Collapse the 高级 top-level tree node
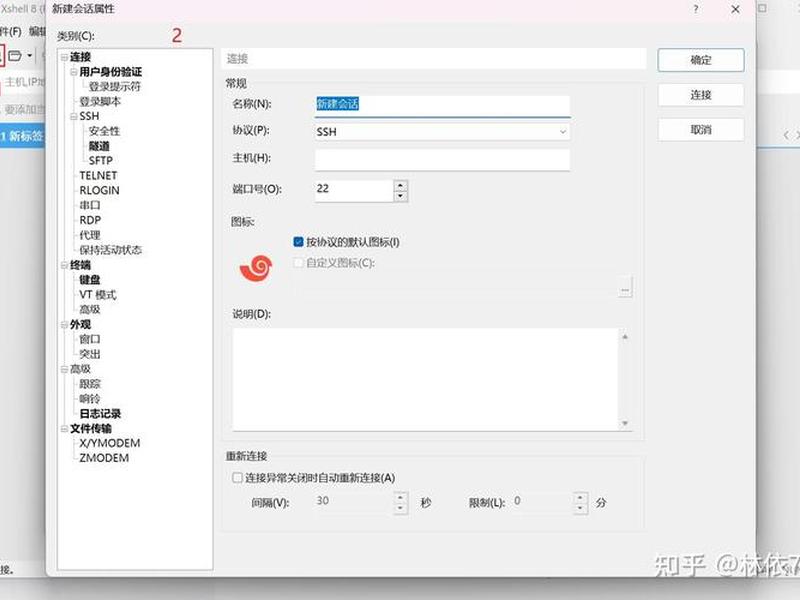Image resolution: width=800 pixels, height=600 pixels. 64,369
